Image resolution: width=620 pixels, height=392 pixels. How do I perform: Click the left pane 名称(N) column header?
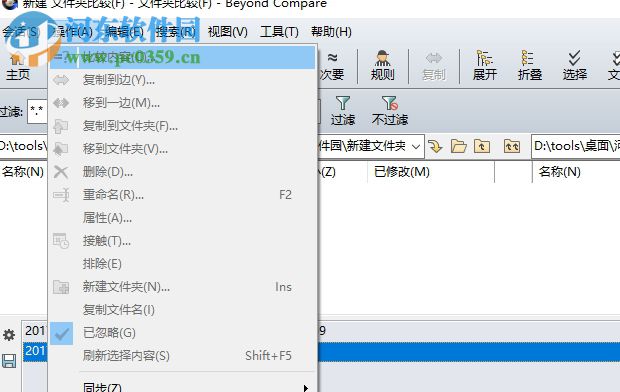tap(23, 172)
